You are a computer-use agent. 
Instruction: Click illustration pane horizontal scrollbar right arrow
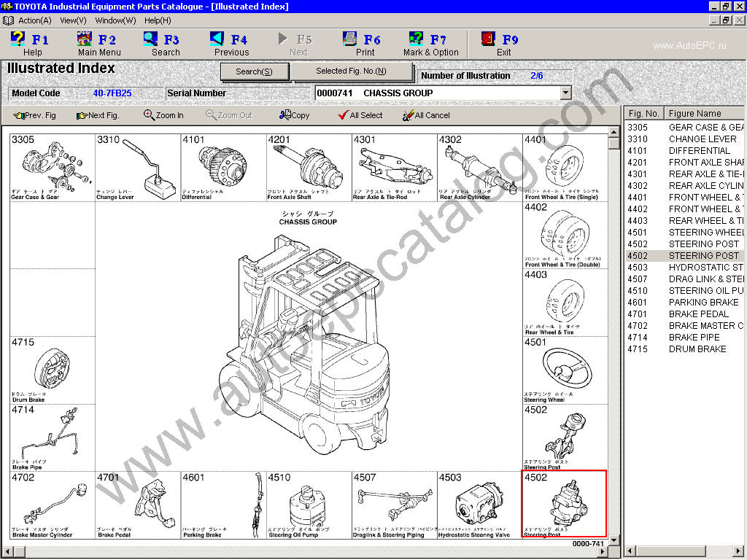click(x=603, y=551)
